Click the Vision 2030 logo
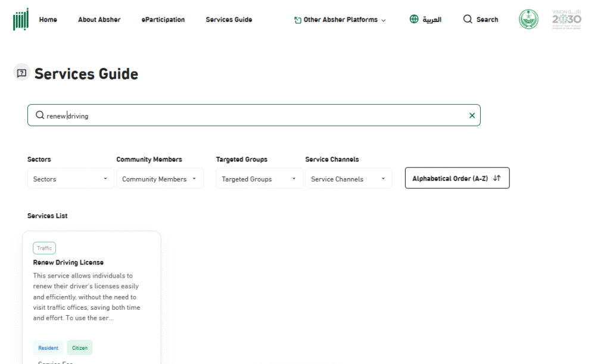The width and height of the screenshot is (610, 364). click(x=567, y=19)
